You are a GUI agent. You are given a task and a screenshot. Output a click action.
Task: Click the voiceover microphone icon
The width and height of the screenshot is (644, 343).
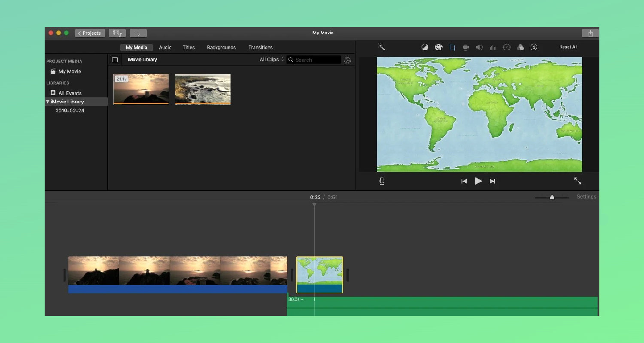click(x=382, y=181)
